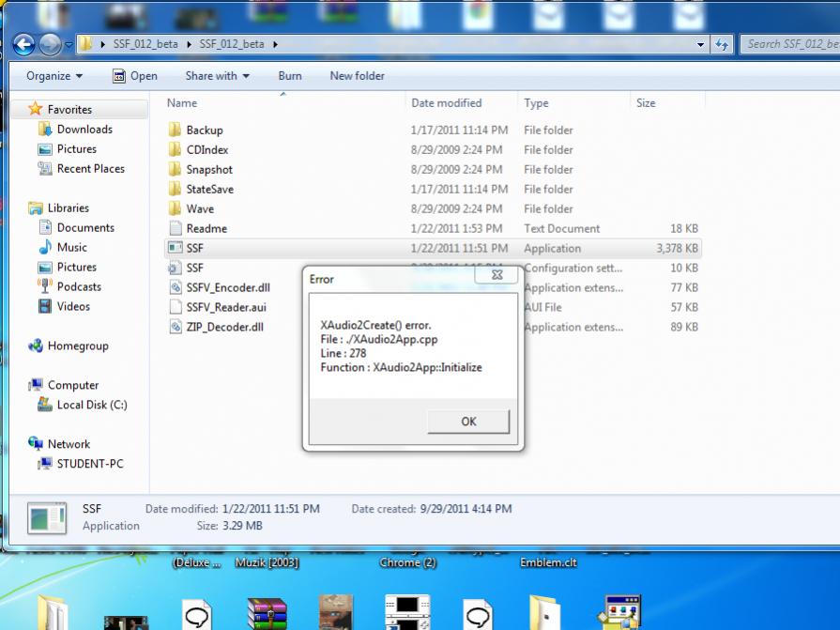
Task: Click 'Text Document' type cell
Action: pyautogui.click(x=561, y=228)
